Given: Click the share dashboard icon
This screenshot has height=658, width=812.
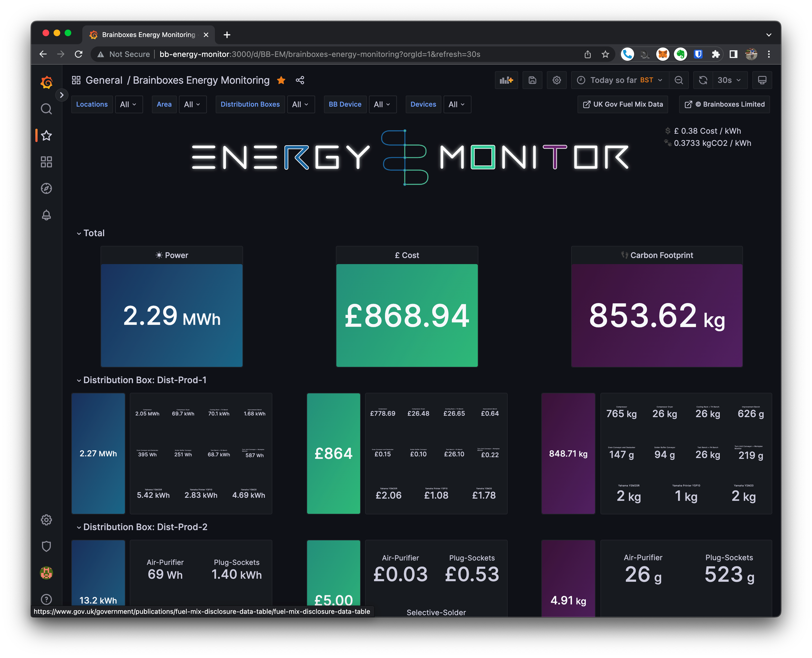Looking at the screenshot, I should point(300,80).
